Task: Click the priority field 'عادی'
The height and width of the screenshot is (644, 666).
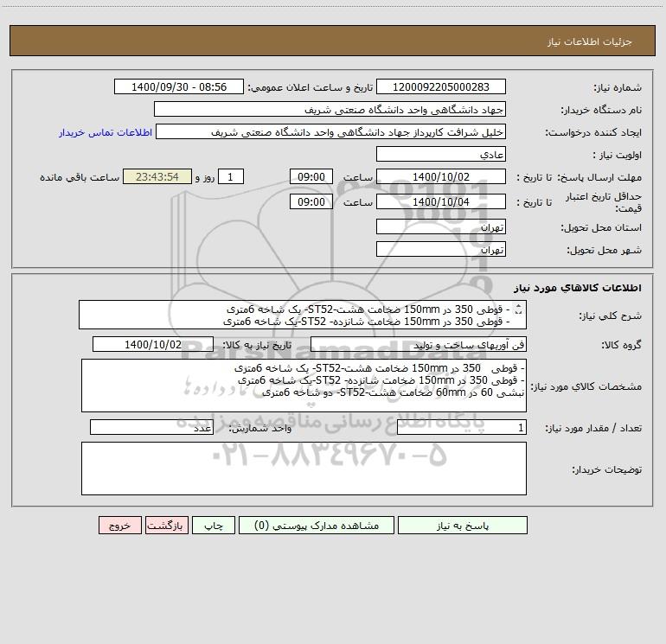Action: [441, 154]
